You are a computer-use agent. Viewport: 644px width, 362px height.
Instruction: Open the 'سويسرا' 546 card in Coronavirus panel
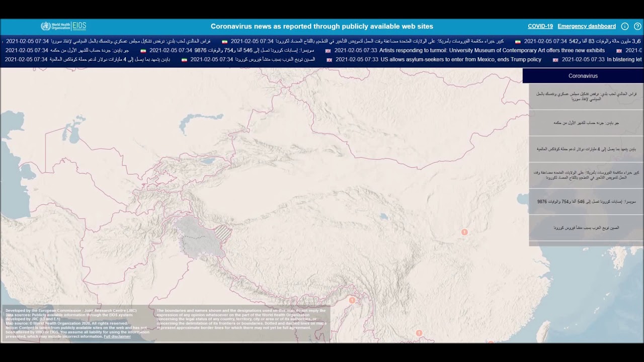pos(586,202)
